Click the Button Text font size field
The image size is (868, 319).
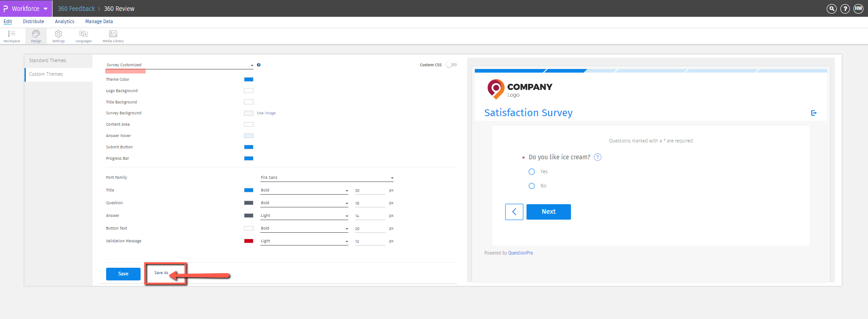coord(370,229)
